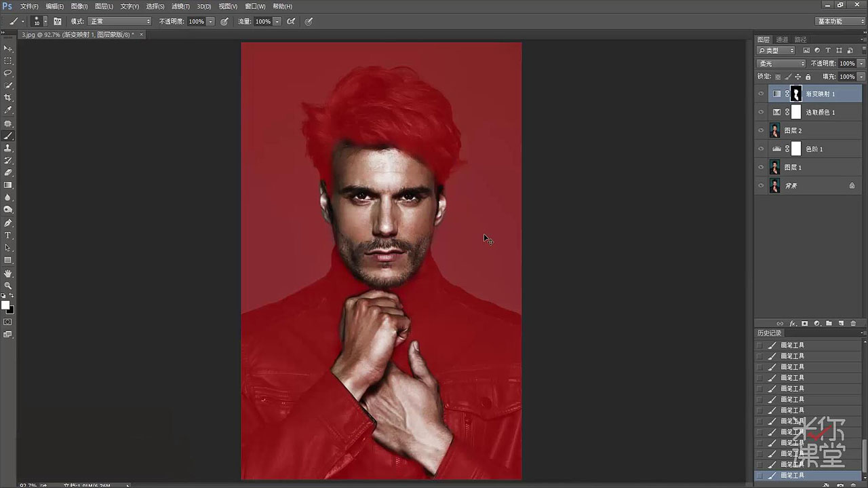Open the brush panel toggle icon
The width and height of the screenshot is (868, 488).
point(57,22)
